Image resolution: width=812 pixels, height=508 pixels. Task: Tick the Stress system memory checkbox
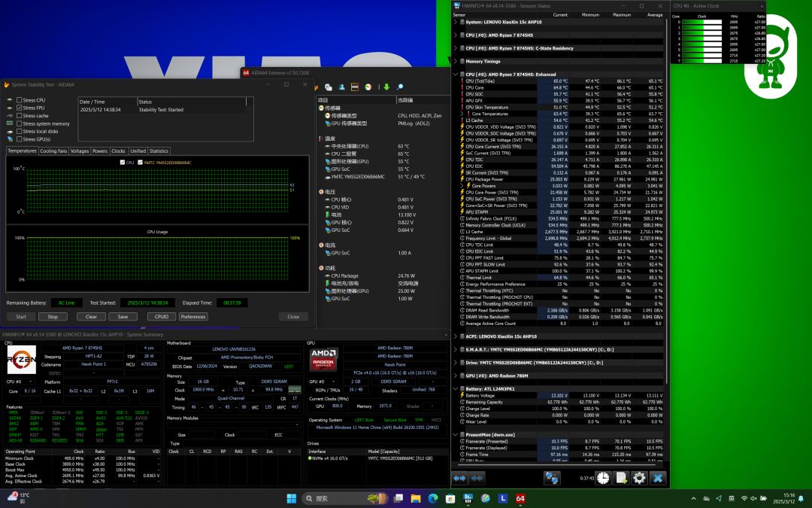19,123
